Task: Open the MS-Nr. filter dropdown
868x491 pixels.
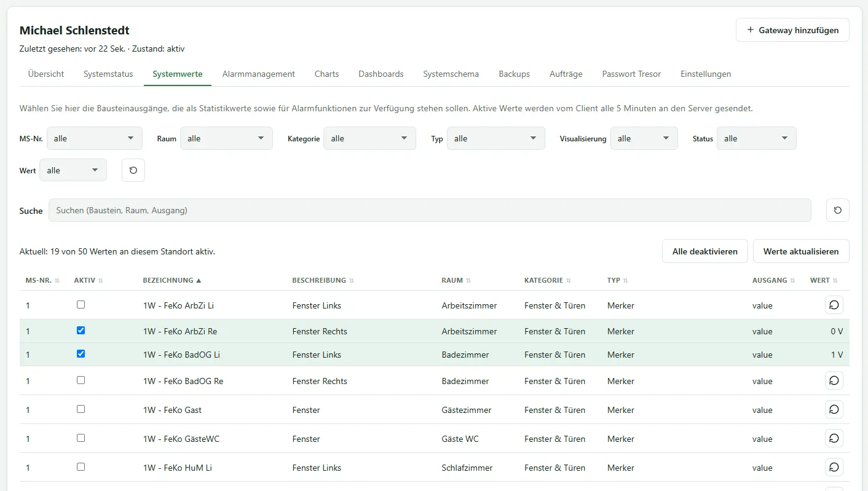Action: coord(94,138)
